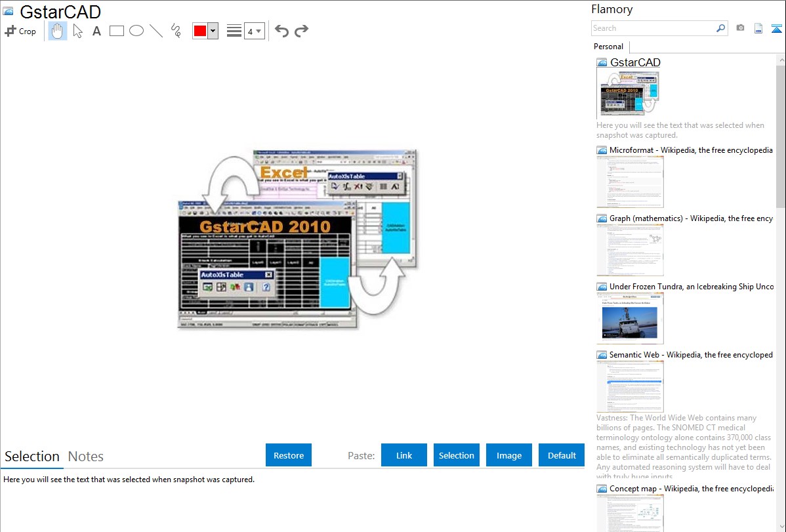Click the description text under GstarCAD thumbnail
The height and width of the screenshot is (532, 786).
[680, 130]
